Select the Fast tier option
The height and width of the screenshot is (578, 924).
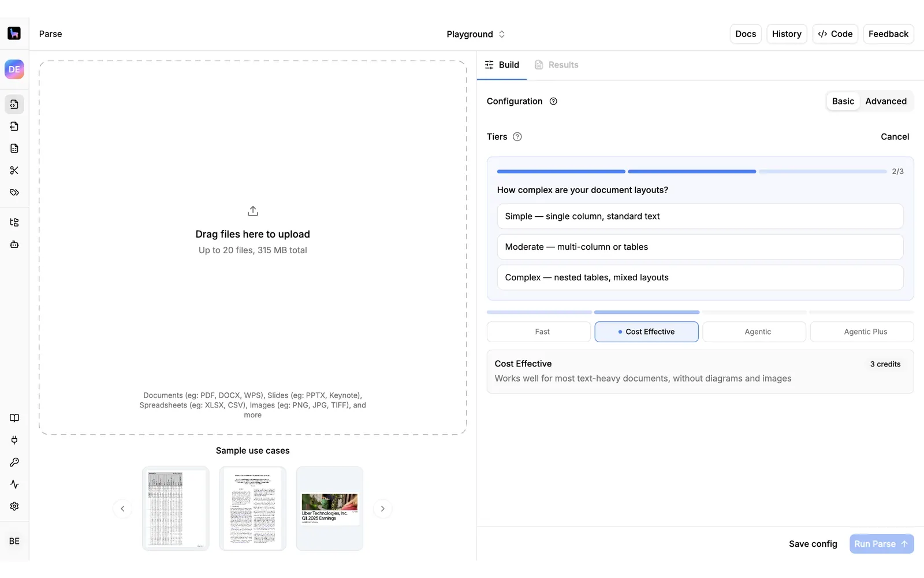[539, 332]
